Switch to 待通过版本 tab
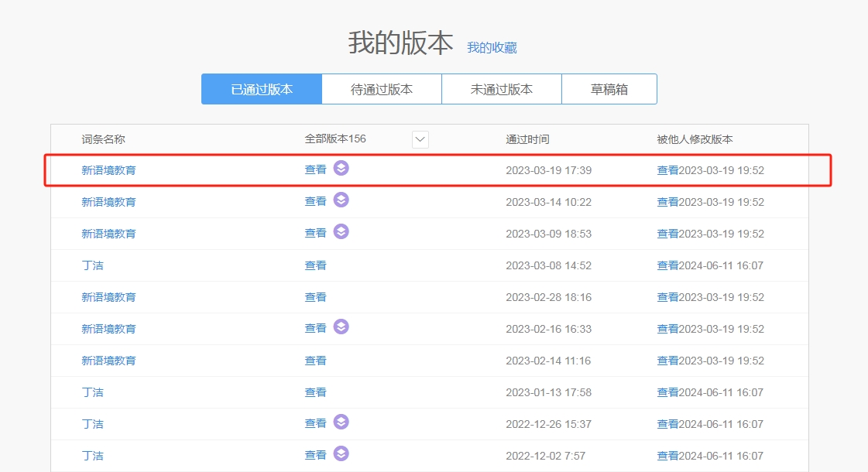The image size is (868, 472). [381, 88]
